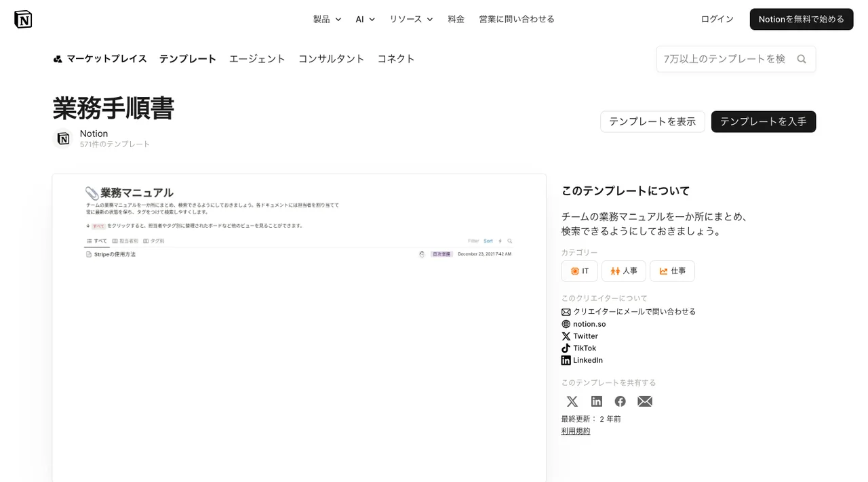Select the IT category tag
The height and width of the screenshot is (482, 868).
point(580,271)
